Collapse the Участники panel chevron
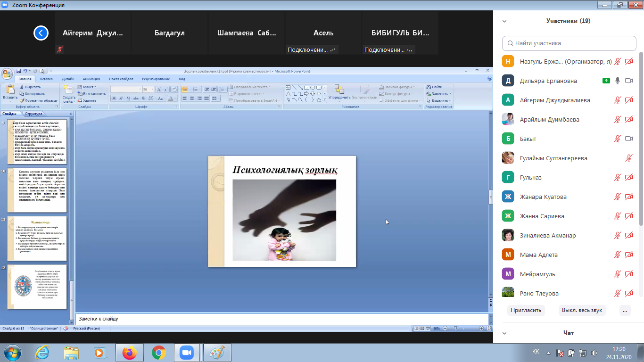 click(504, 21)
